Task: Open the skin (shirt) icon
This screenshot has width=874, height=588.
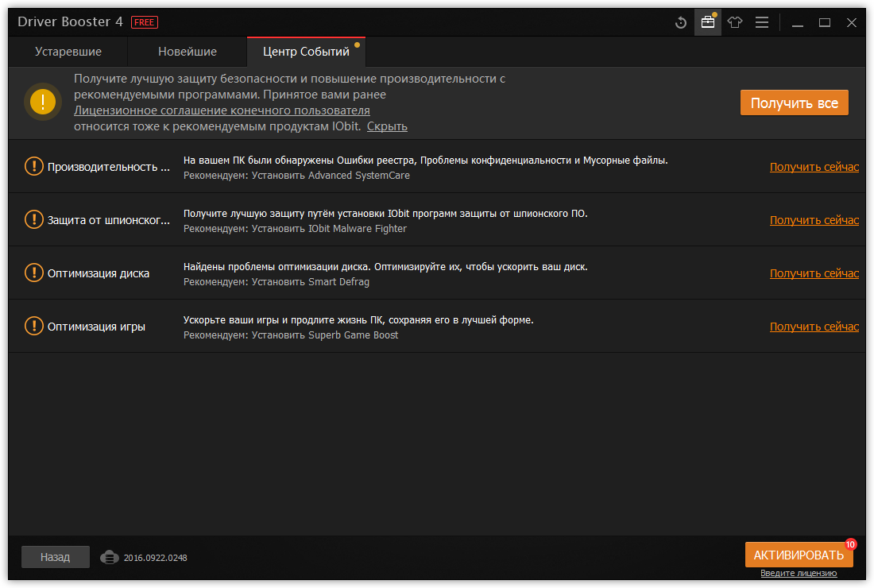Action: (x=735, y=22)
